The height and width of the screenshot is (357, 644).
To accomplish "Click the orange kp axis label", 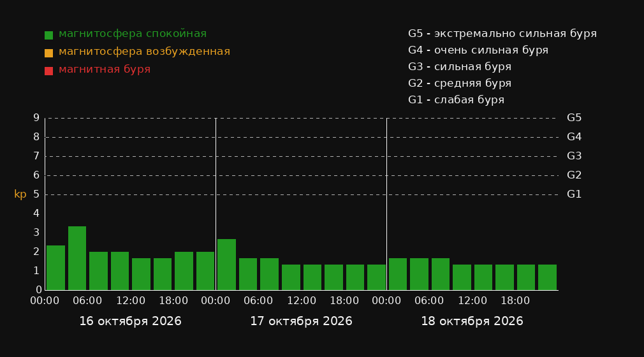I will tap(20, 194).
